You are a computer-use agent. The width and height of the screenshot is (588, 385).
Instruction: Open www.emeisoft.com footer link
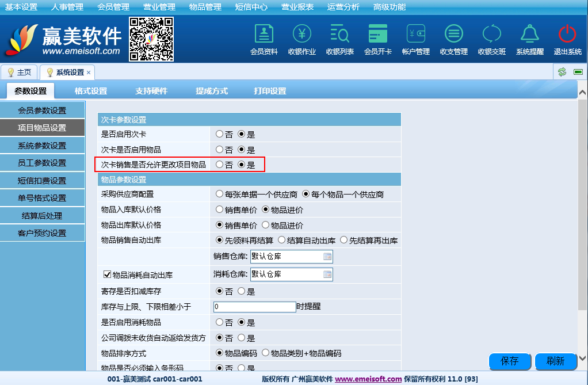coord(368,379)
